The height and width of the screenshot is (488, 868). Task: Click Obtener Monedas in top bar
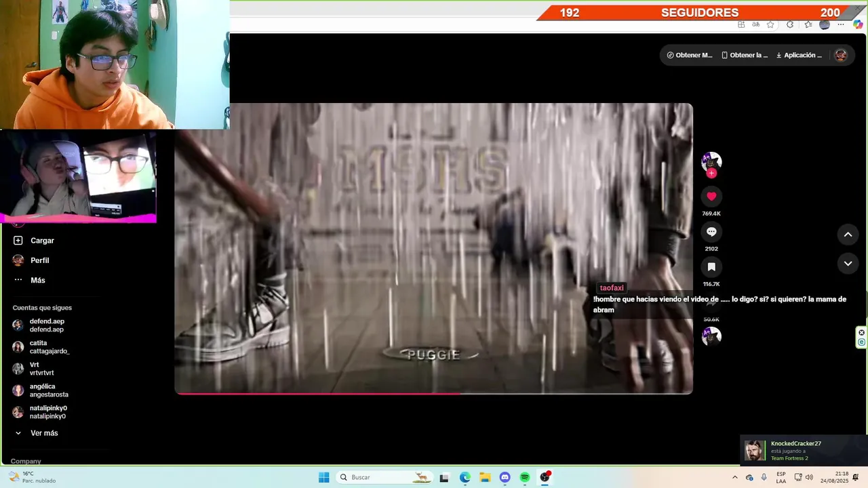tap(690, 56)
